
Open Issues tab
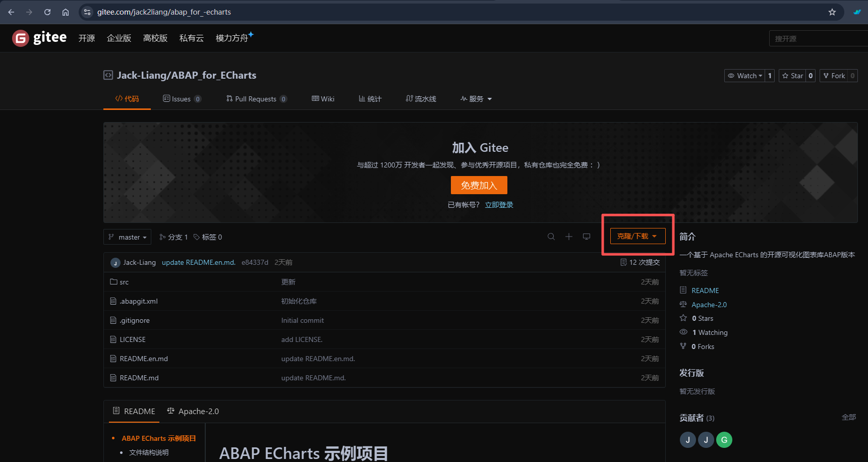[182, 99]
